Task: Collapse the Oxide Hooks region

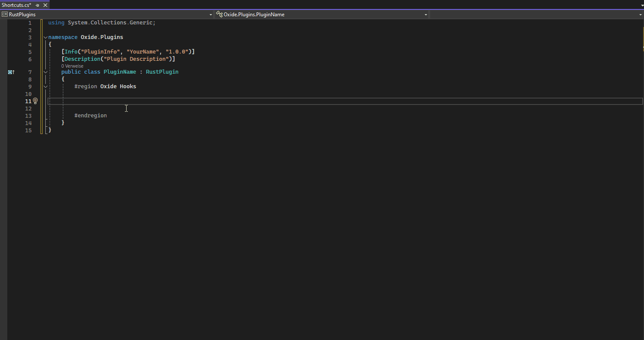Action: click(45, 86)
